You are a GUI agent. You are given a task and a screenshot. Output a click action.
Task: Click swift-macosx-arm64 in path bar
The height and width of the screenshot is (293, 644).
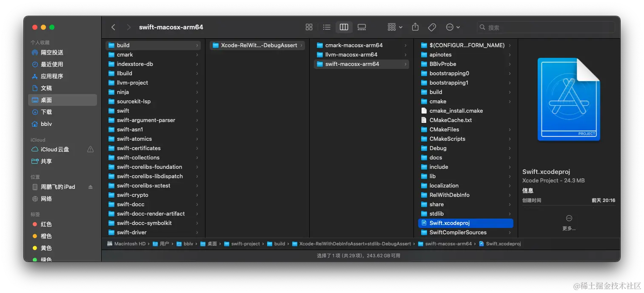point(445,244)
